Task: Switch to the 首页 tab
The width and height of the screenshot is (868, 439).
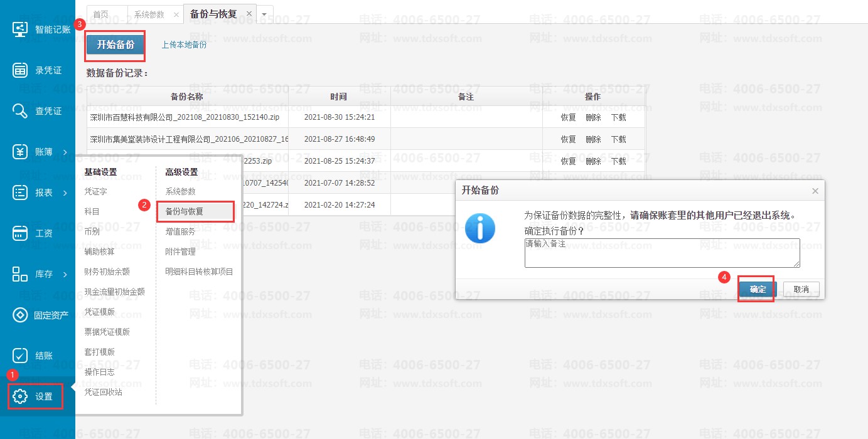Action: [100, 14]
